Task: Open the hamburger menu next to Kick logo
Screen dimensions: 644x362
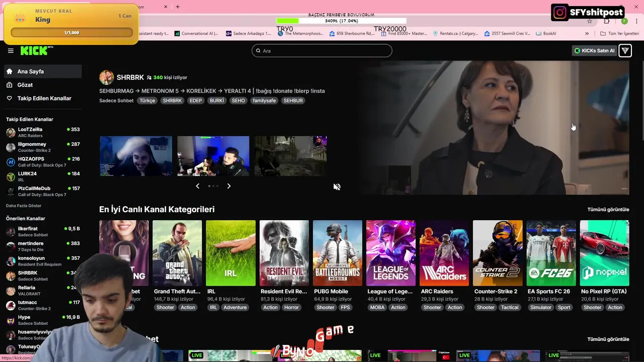Action: click(x=11, y=51)
